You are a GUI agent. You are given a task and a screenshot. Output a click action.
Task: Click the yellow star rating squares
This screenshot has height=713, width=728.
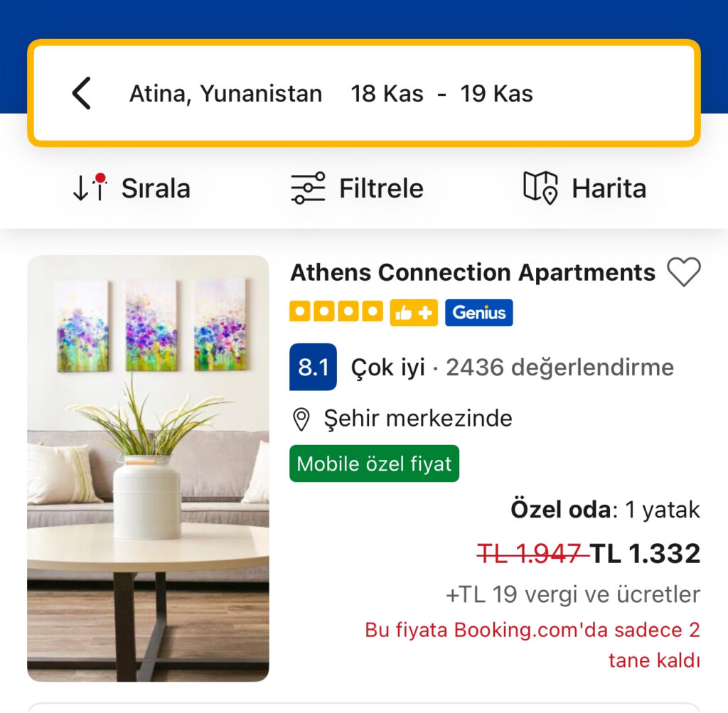pos(336,311)
